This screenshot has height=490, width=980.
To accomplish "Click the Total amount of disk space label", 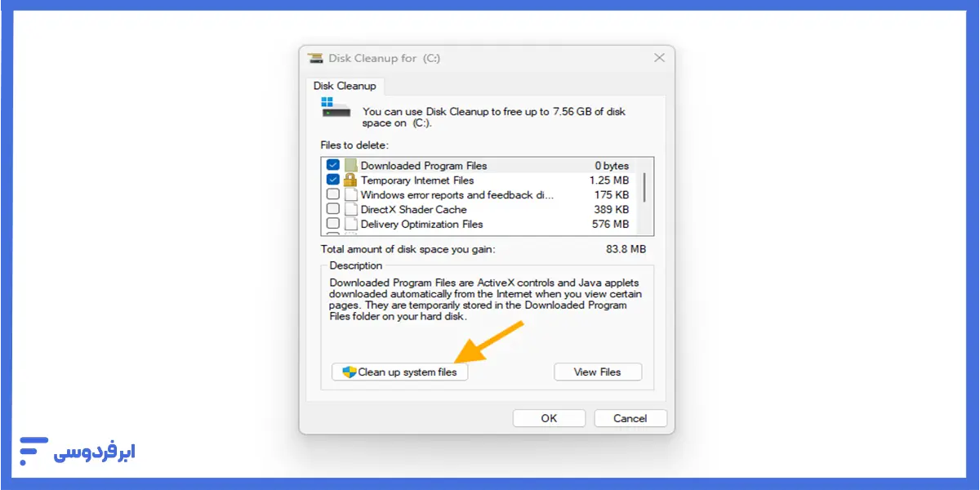I will [x=408, y=249].
